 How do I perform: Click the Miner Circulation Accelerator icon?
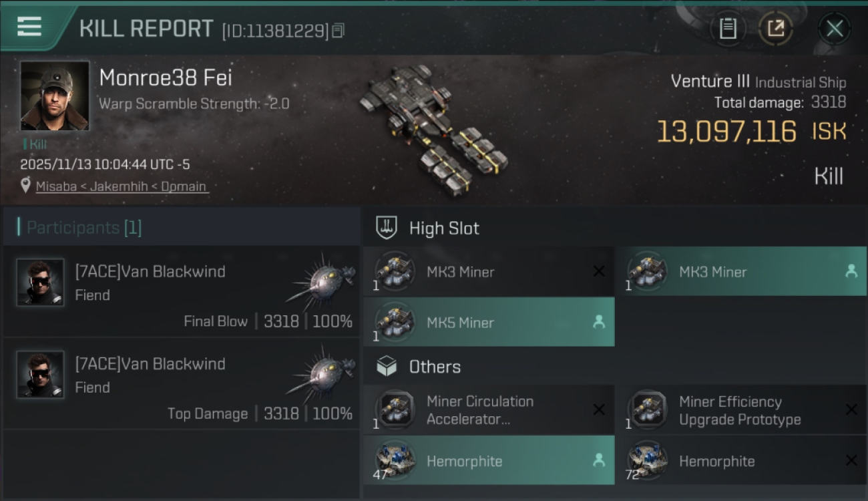[x=395, y=409]
